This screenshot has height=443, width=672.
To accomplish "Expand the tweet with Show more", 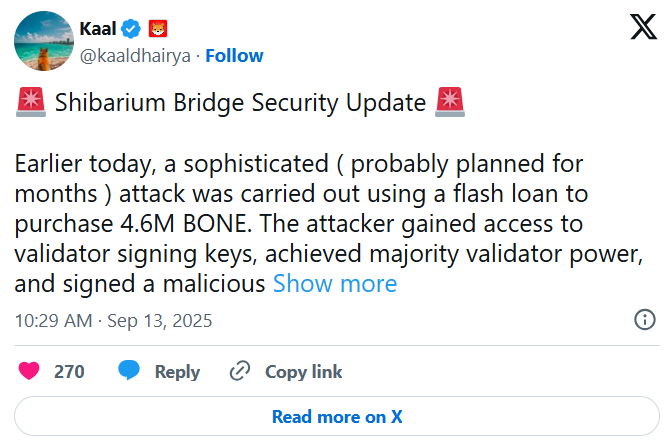I will 335,283.
